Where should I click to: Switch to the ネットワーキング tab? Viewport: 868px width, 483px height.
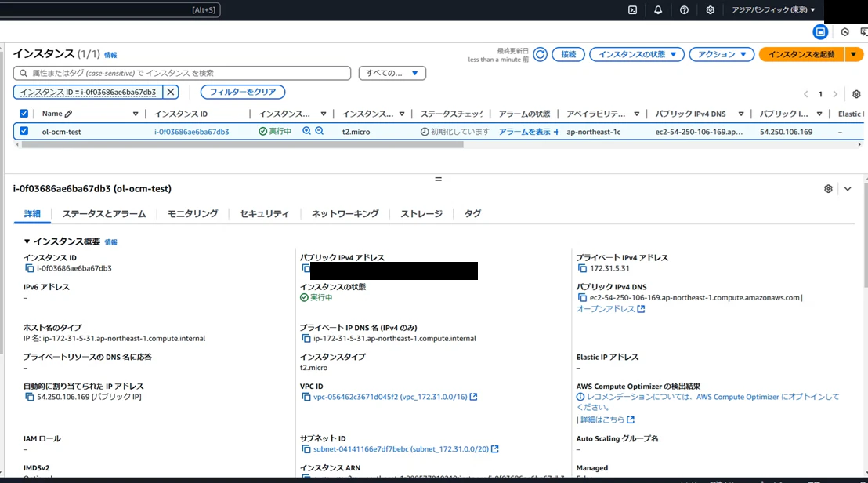(x=345, y=214)
